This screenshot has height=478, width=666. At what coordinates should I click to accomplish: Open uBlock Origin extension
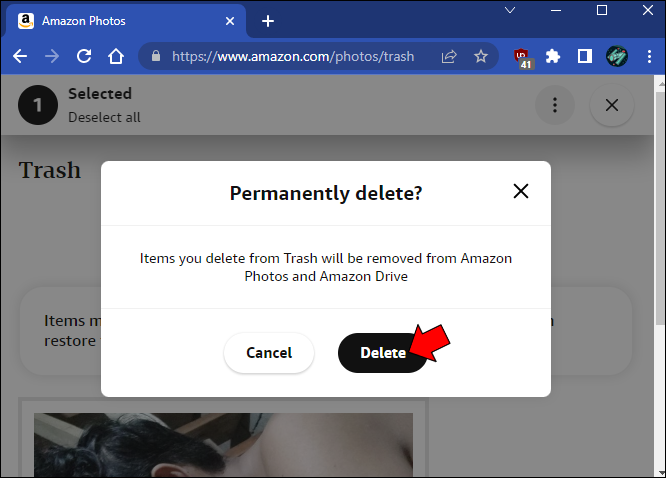[522, 57]
